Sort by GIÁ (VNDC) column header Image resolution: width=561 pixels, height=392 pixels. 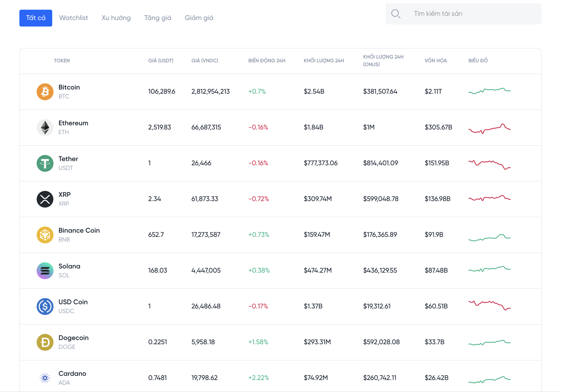pos(205,60)
